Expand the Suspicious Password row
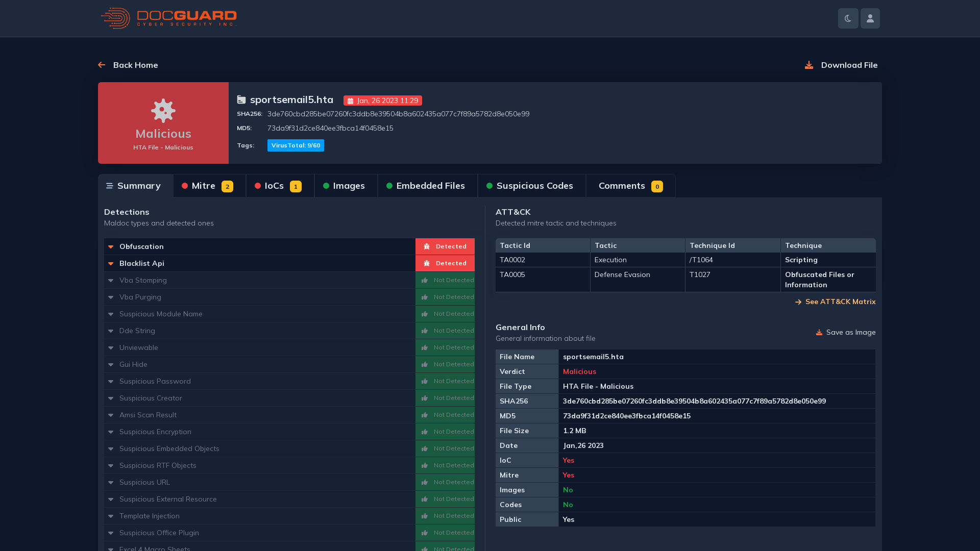The width and height of the screenshot is (980, 551). pyautogui.click(x=259, y=381)
